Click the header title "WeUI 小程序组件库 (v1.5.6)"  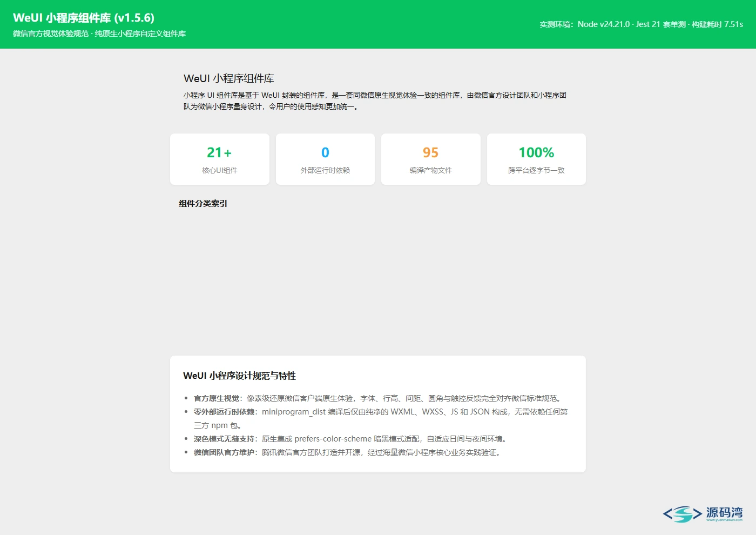point(84,18)
